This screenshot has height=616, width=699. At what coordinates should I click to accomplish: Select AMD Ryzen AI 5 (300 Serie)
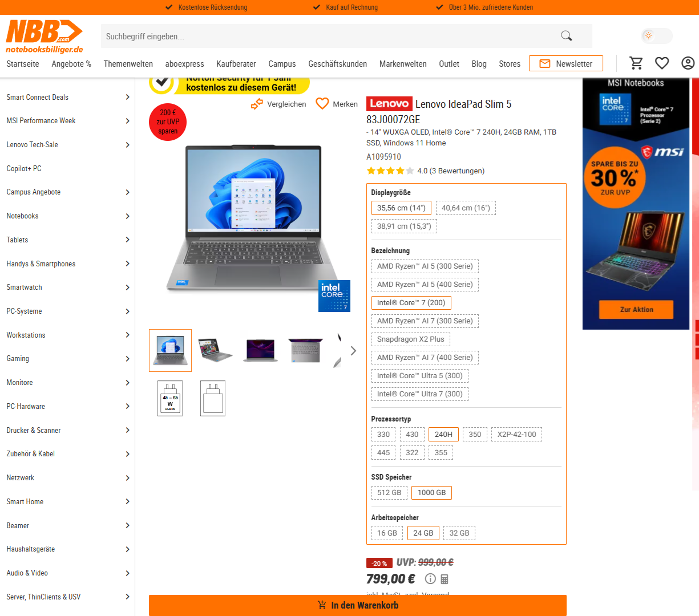tap(425, 266)
